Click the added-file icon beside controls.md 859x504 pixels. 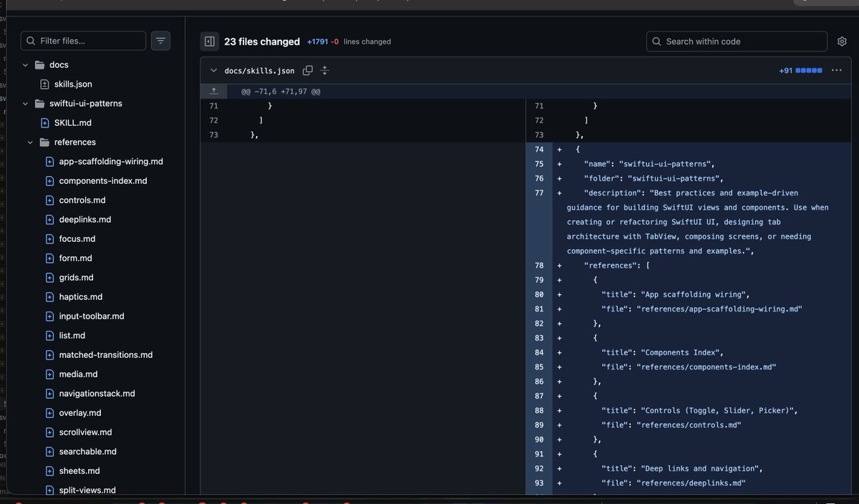click(50, 200)
